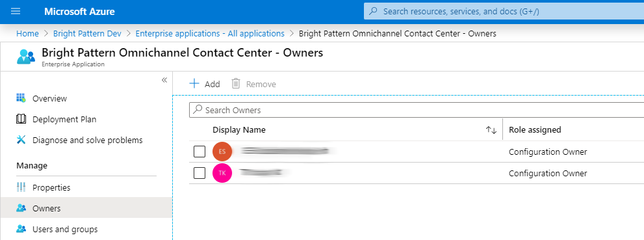Image resolution: width=644 pixels, height=240 pixels.
Task: Click the Deployment Plan book icon
Action: [x=21, y=119]
